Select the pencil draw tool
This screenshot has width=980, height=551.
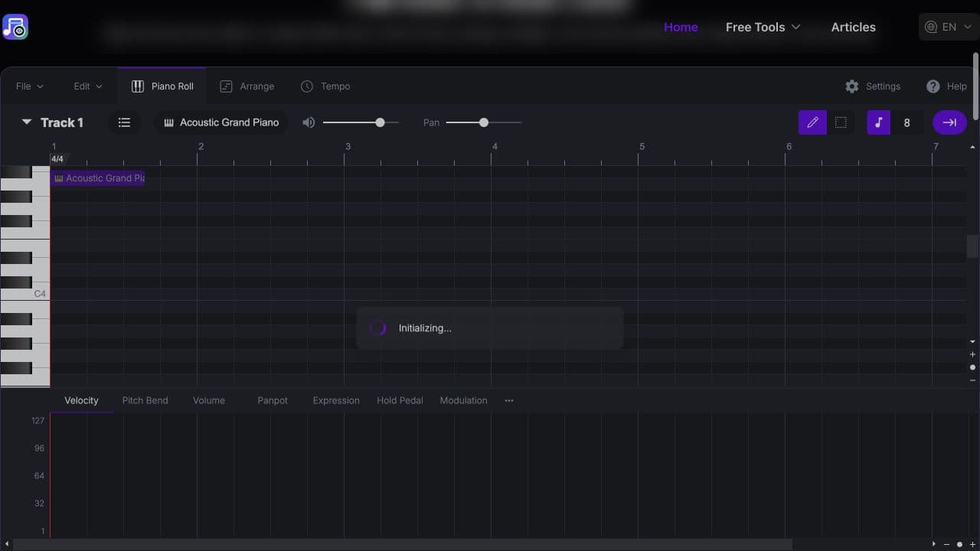[x=812, y=122]
